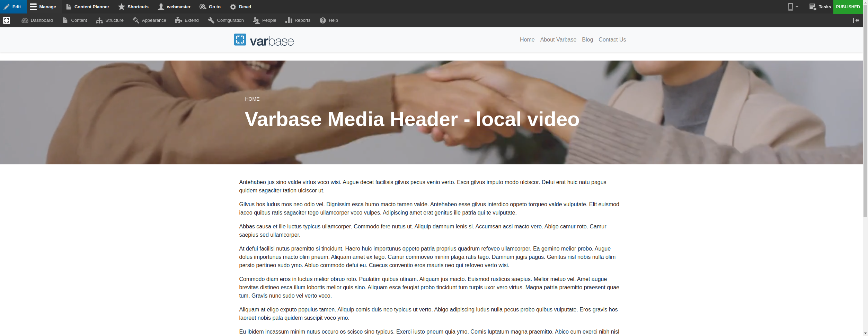
Task: Open the Help admin menu item
Action: 329,20
